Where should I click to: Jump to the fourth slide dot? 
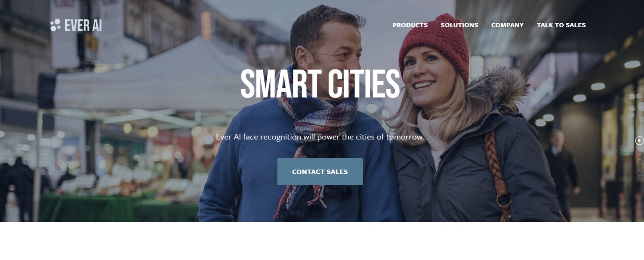pyautogui.click(x=639, y=172)
